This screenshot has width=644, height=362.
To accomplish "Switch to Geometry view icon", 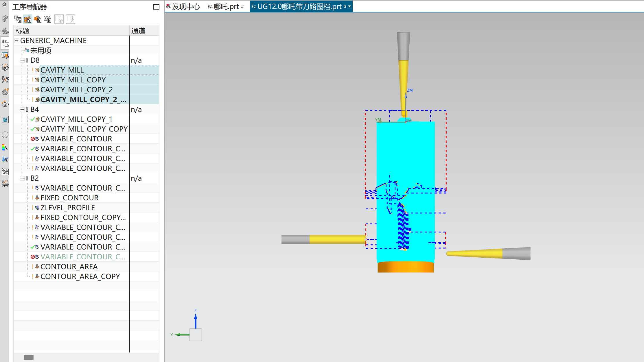I will pos(38,19).
